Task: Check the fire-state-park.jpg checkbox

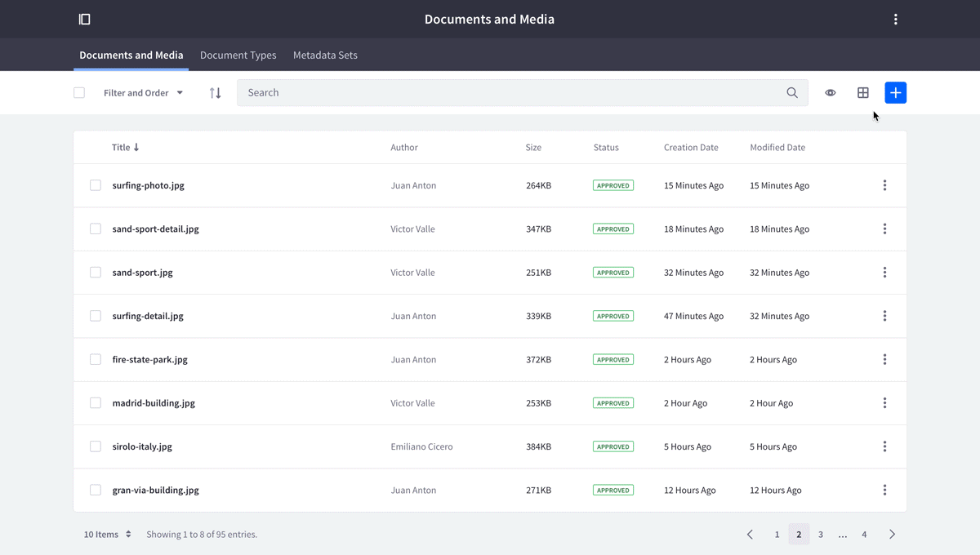Action: 95,359
